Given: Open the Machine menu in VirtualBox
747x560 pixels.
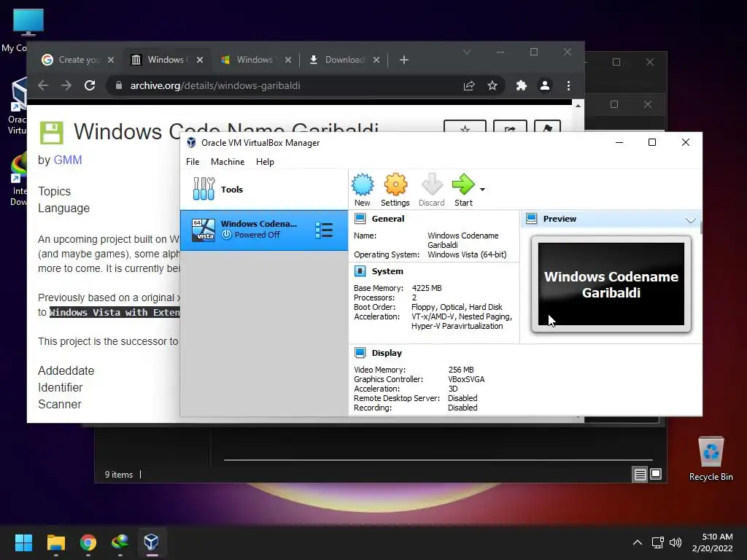Looking at the screenshot, I should [x=228, y=162].
